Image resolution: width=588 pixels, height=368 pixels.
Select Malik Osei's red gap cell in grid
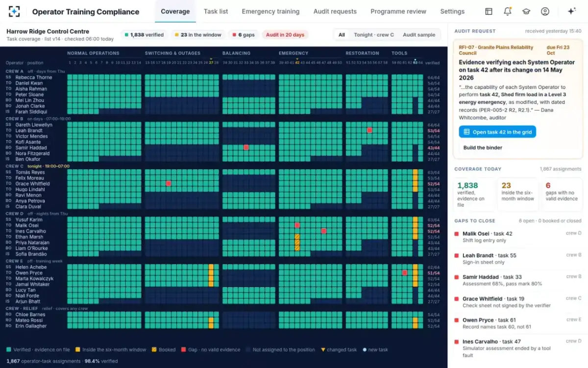297,225
